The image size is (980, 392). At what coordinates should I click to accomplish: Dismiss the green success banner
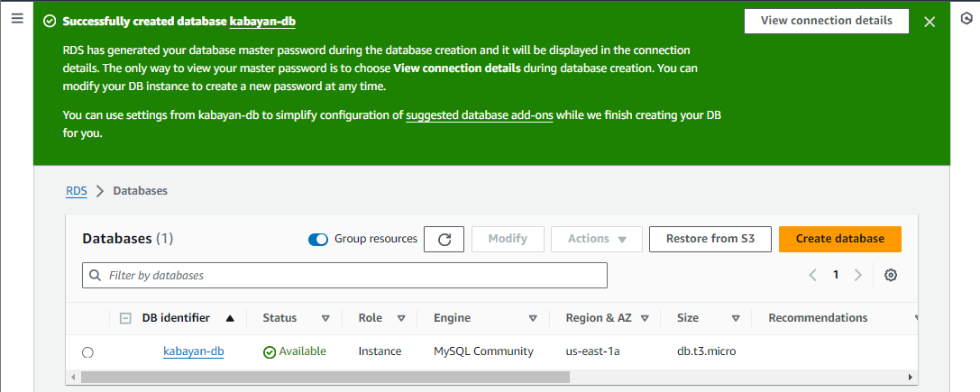tap(930, 22)
